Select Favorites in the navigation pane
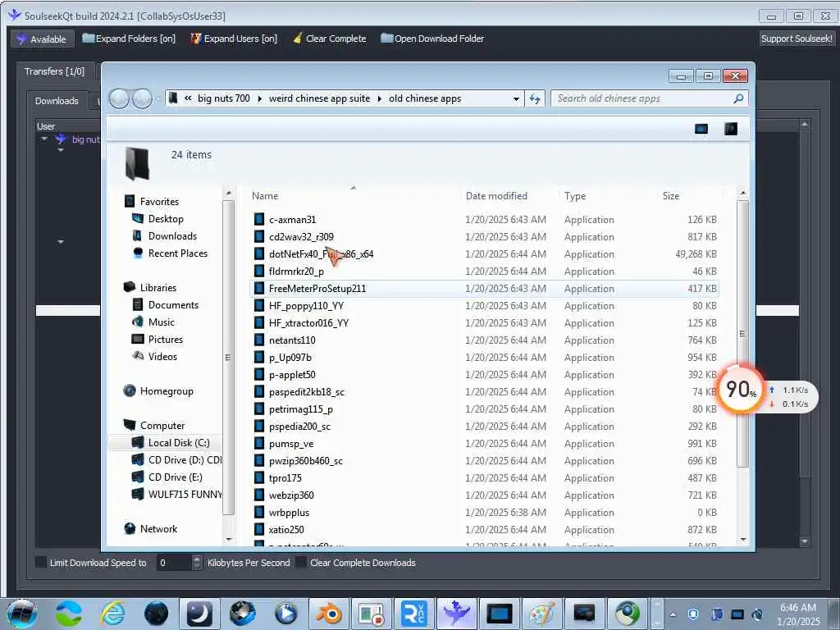This screenshot has height=630, width=840. coord(159,202)
